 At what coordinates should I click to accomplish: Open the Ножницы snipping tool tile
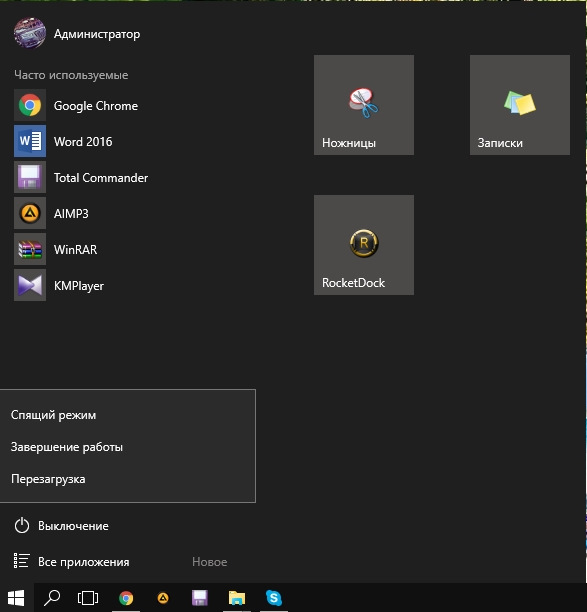tap(364, 105)
